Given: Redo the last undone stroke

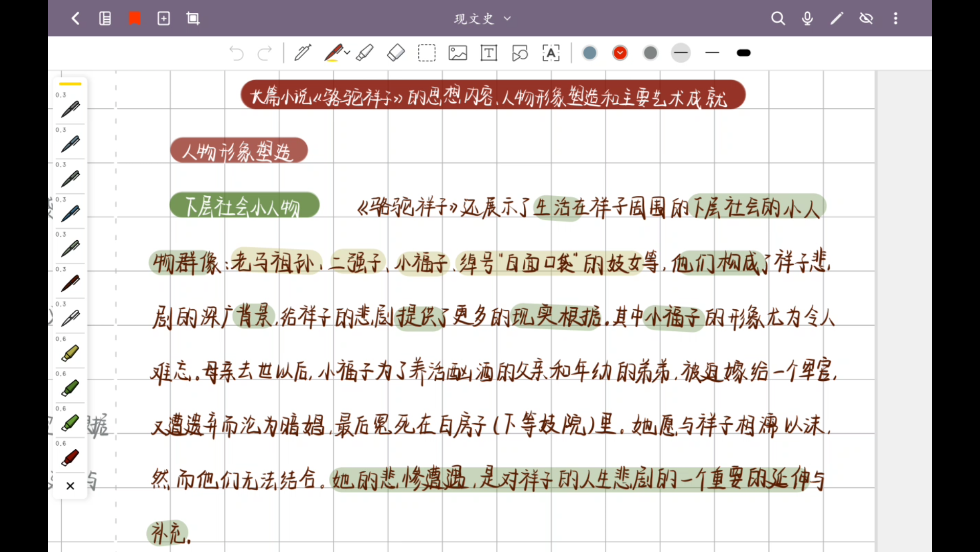Looking at the screenshot, I should 265,53.
